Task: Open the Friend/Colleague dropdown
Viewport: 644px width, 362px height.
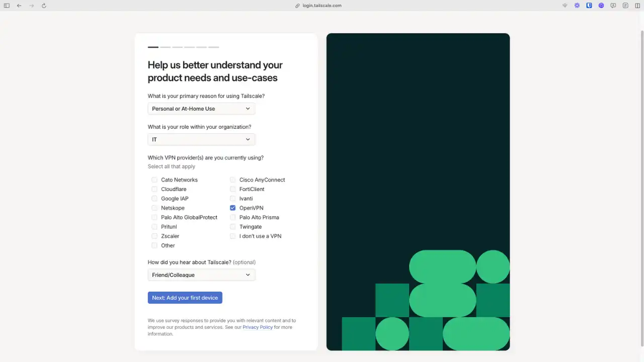Action: (x=201, y=275)
